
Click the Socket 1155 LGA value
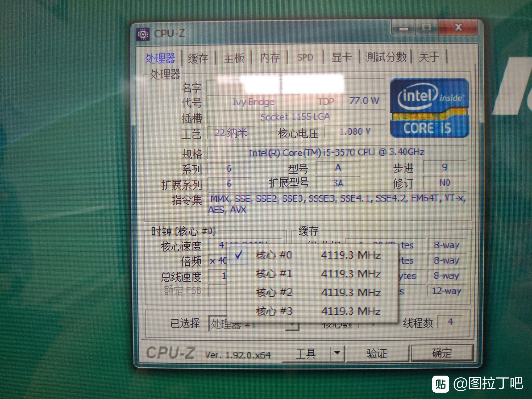click(295, 117)
